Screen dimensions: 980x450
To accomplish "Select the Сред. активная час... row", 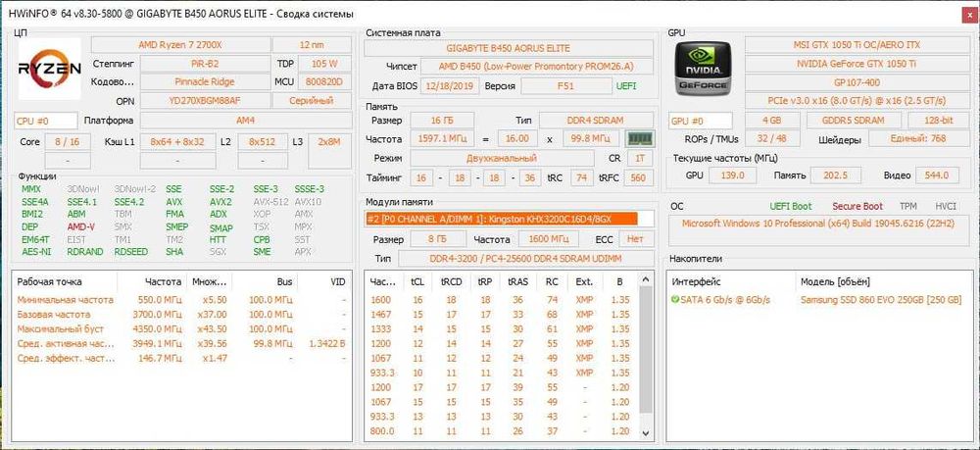I will click(x=182, y=344).
